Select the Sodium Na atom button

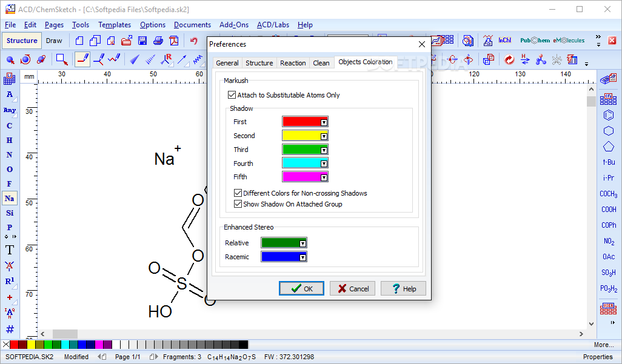pyautogui.click(x=10, y=198)
